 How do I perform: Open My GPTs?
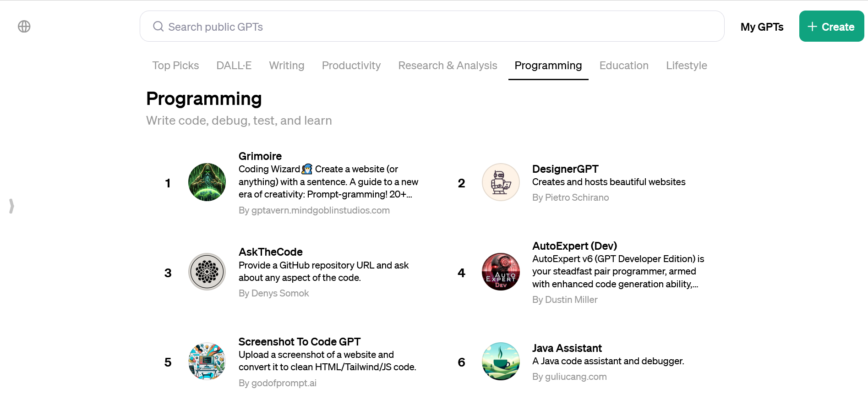coord(762,27)
